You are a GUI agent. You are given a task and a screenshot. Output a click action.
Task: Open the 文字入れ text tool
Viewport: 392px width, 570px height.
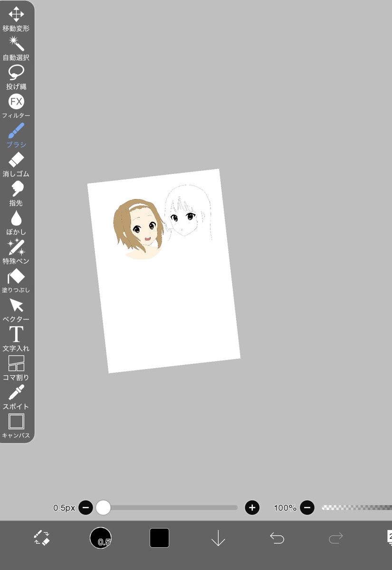click(x=16, y=339)
